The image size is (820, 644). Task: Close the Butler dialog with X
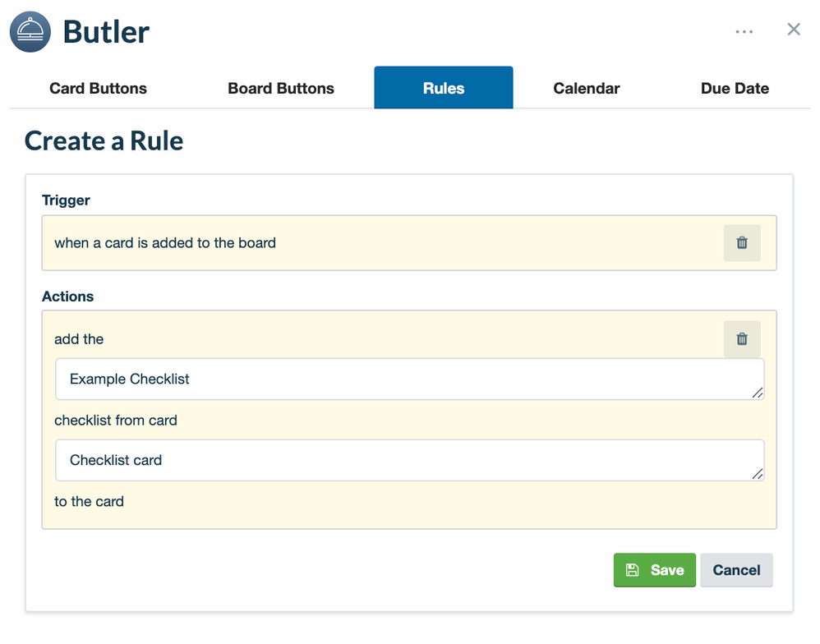794,30
